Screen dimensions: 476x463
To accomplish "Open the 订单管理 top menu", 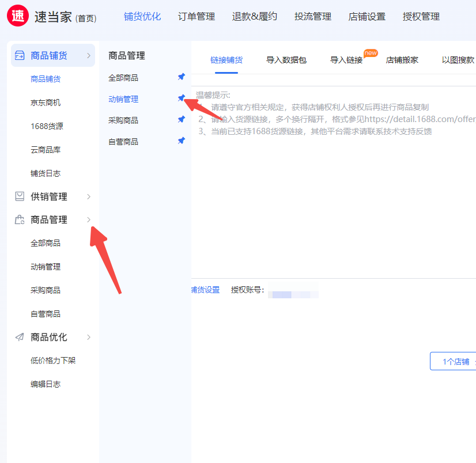I will click(197, 16).
